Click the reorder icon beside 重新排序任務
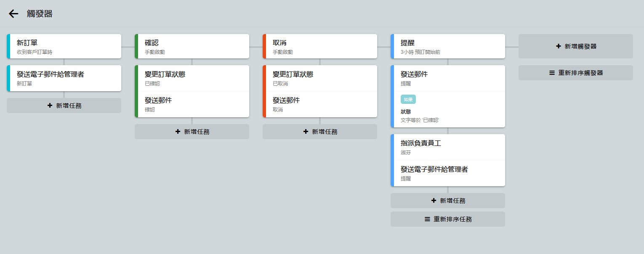 427,219
